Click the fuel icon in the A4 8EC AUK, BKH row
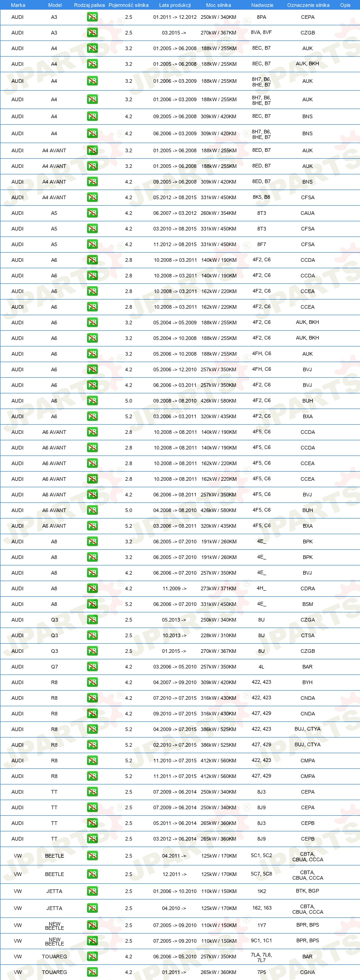The height and width of the screenshot is (980, 360). 92,64
